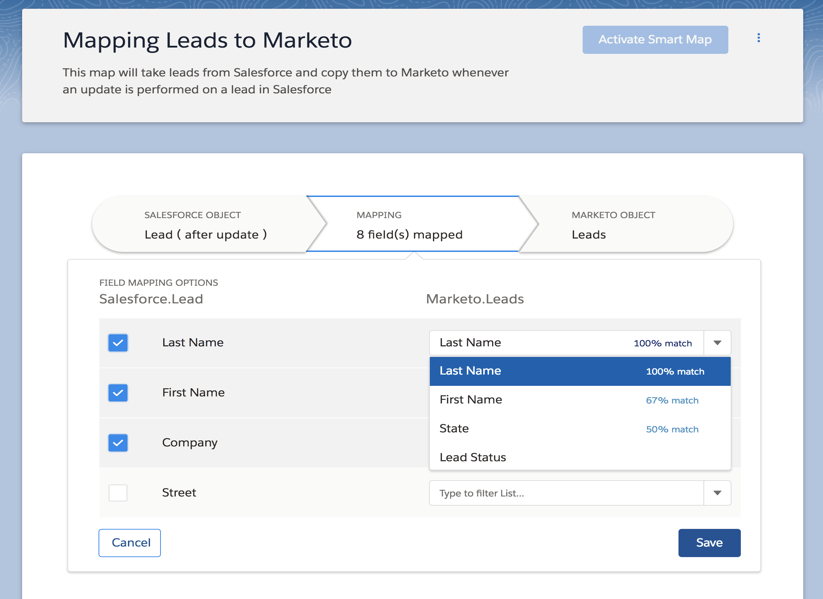Uncheck the Last Name checkbox
This screenshot has width=823, height=599.
(118, 343)
